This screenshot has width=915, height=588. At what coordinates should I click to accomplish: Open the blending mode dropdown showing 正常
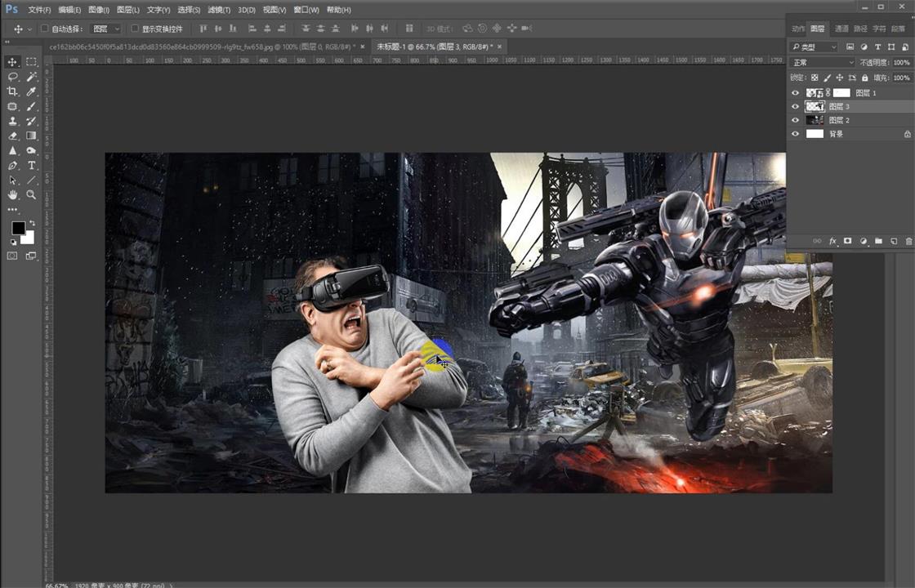tap(819, 62)
